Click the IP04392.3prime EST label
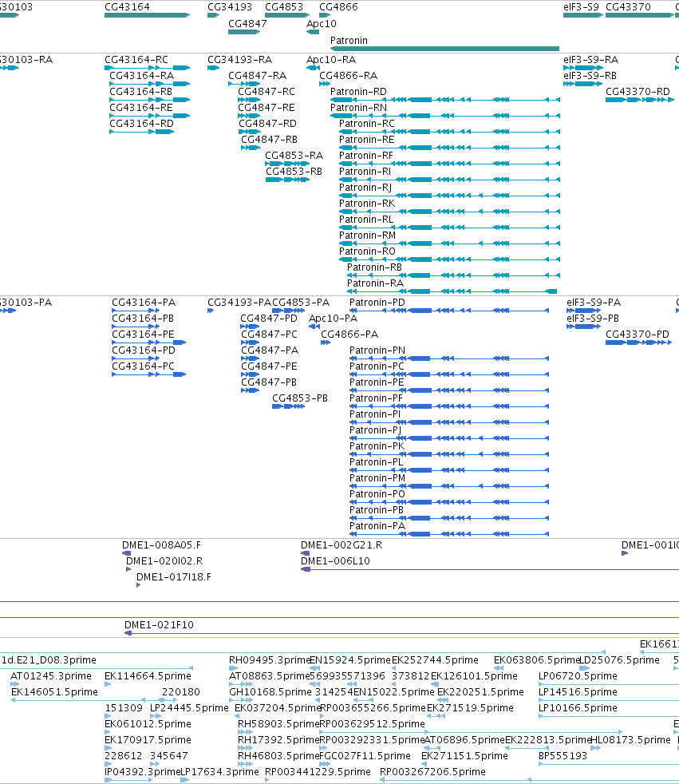 coord(142,773)
